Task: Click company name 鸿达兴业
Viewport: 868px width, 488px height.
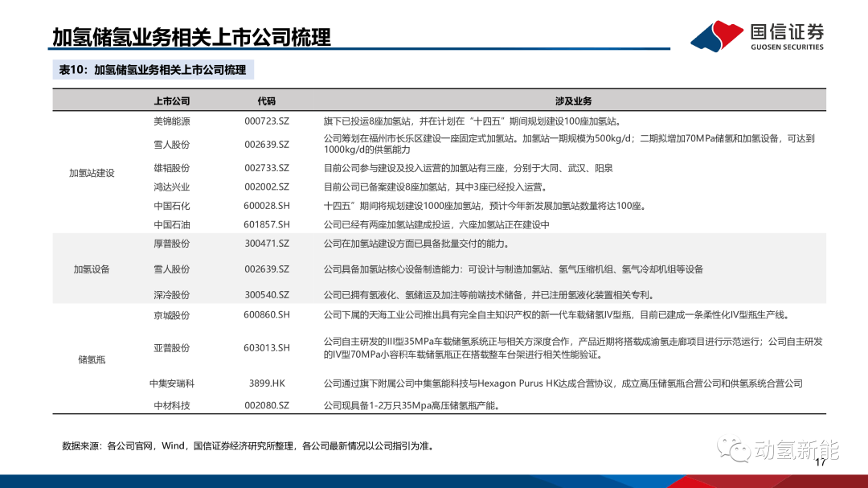Action: coord(172,187)
